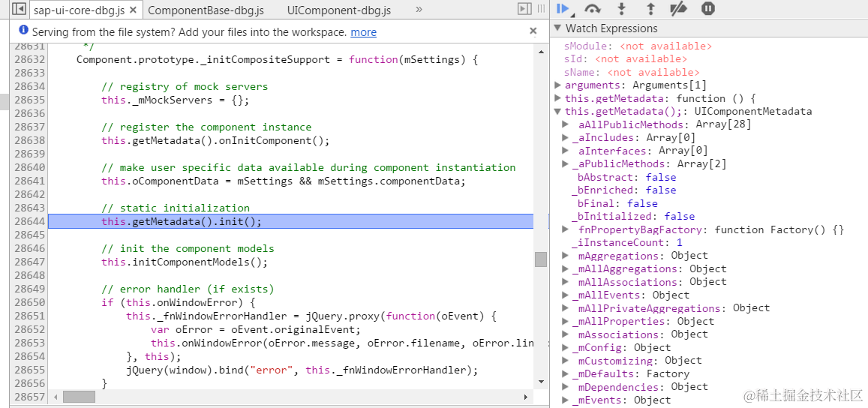Expand the _mAllProperties object

pyautogui.click(x=565, y=321)
